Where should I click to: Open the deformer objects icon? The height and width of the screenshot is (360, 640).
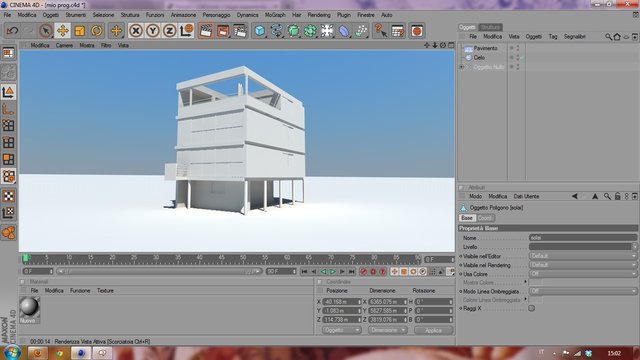pyautogui.click(x=344, y=31)
